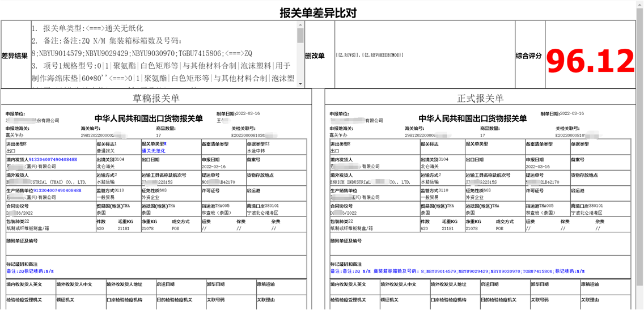Image resolution: width=644 pixels, height=310 pixels.
Task: Click diff item 1 报关单类型 line
Action: coord(87,29)
